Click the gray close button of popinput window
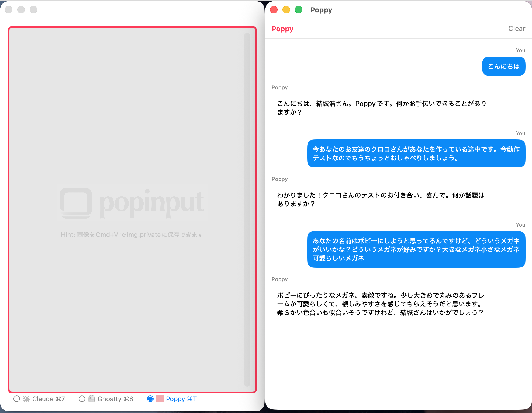The height and width of the screenshot is (413, 532). tap(9, 10)
